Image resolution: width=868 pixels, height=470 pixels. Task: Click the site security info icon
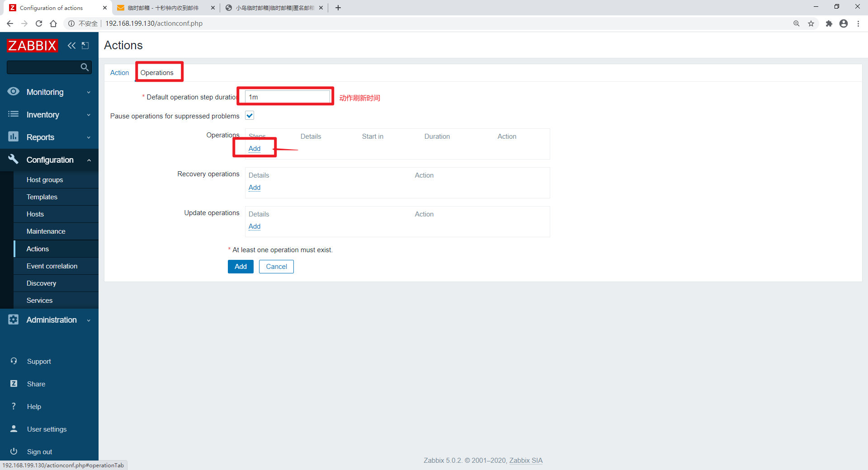coord(71,23)
